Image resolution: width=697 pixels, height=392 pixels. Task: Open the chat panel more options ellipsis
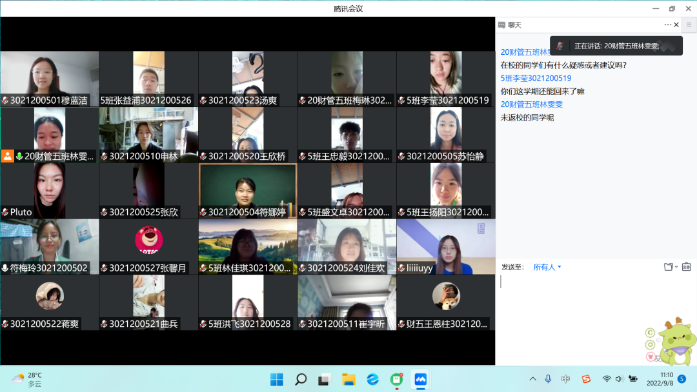668,25
